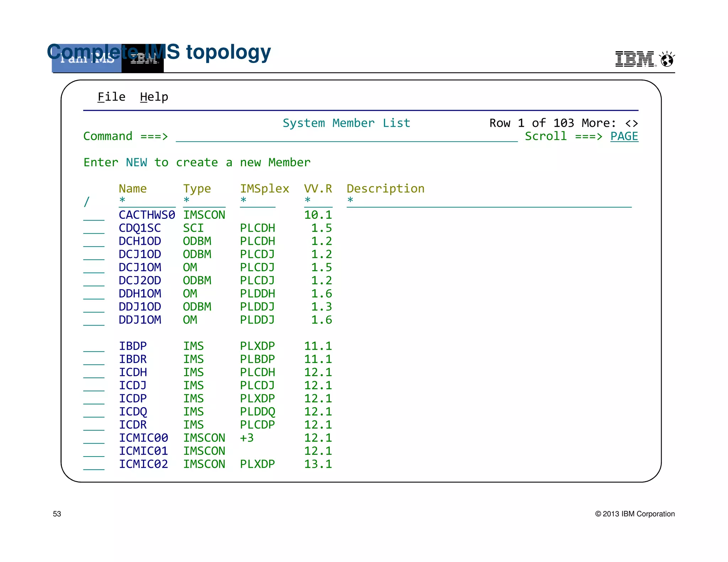Click line command field for CACTHWS0 row
This screenshot has width=728, height=562.
click(x=94, y=216)
